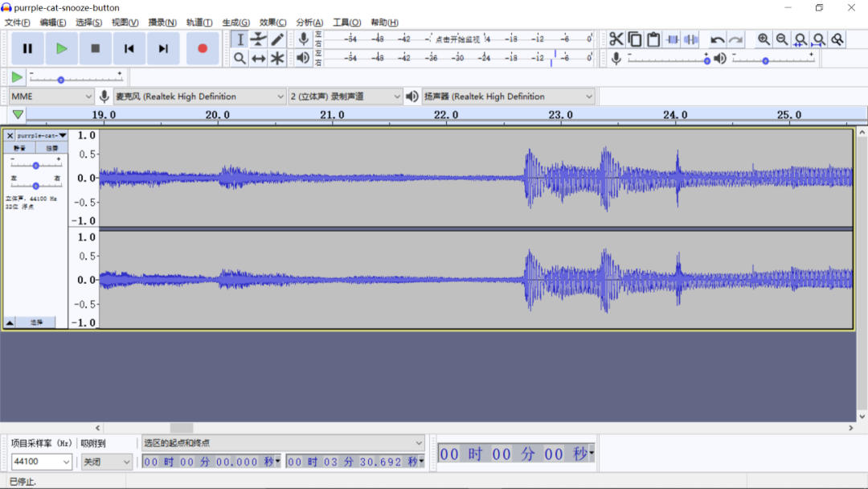The width and height of the screenshot is (868, 489).
Task: Start playback with the green Play button
Action: click(x=61, y=49)
